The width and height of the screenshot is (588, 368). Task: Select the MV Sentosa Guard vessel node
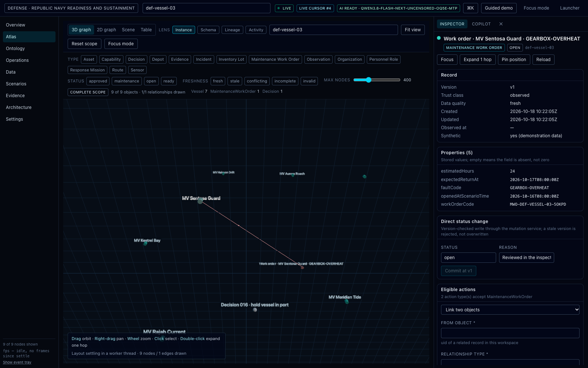(200, 201)
